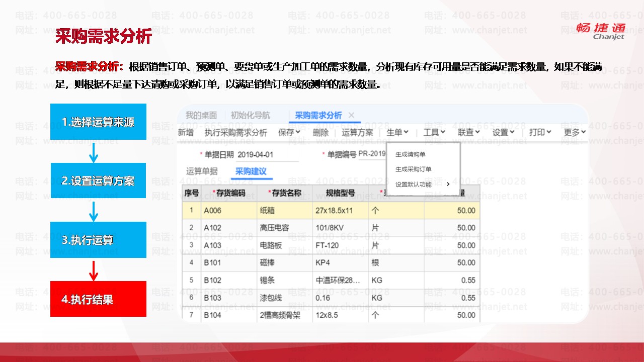Select the 采购建议 sub-tab
Viewport: 644px width, 362px height.
(251, 171)
